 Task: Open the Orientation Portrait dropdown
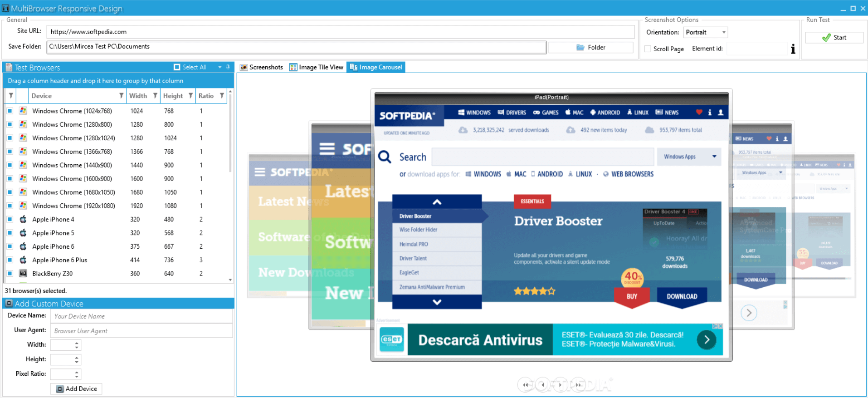tap(706, 32)
